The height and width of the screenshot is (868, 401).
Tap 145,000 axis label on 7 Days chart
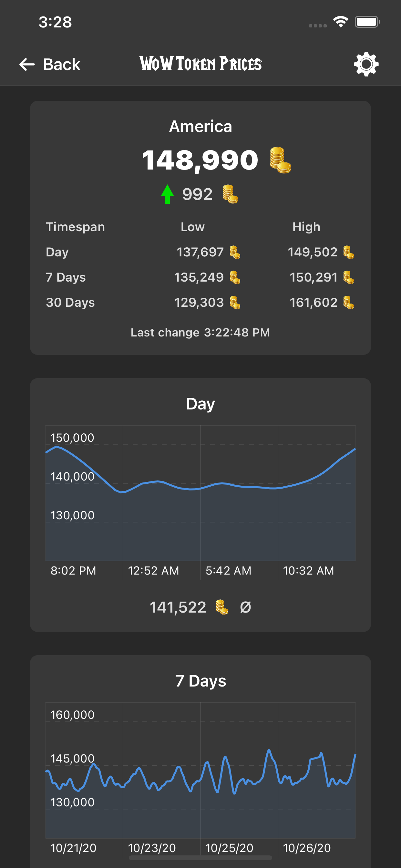coord(72,759)
